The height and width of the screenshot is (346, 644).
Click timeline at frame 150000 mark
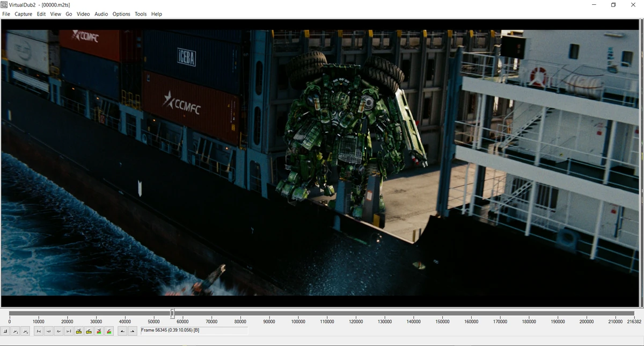pyautogui.click(x=442, y=321)
